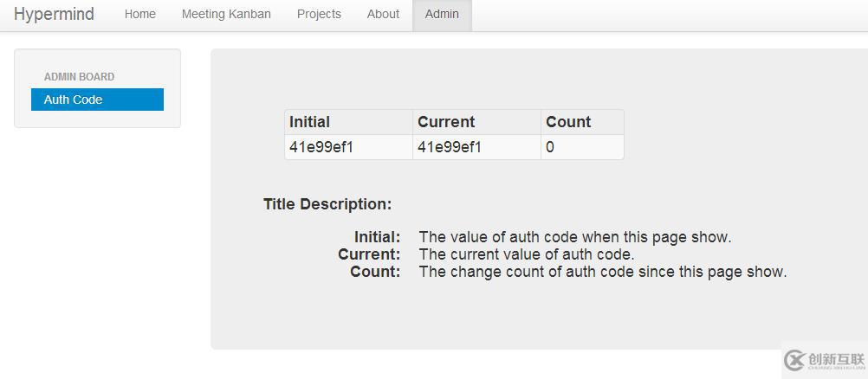868x379 pixels.
Task: Click the watermark logo icon in corner
Action: pos(794,360)
